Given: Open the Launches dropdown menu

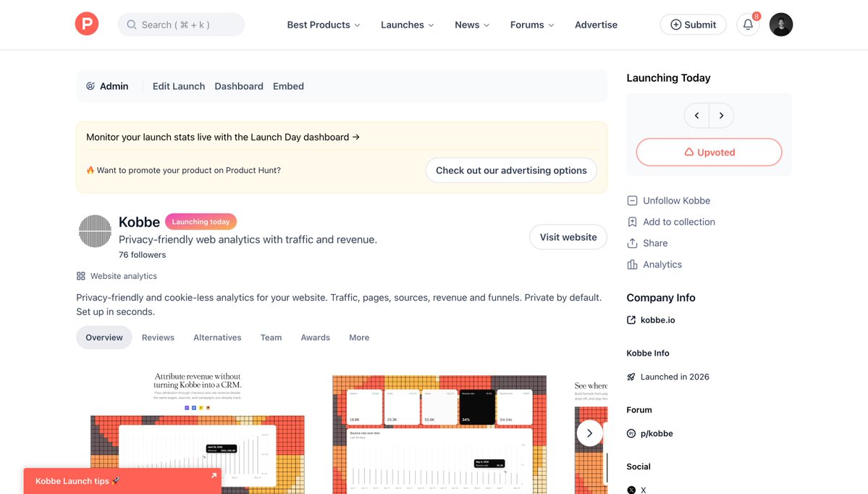Looking at the screenshot, I should tap(407, 25).
